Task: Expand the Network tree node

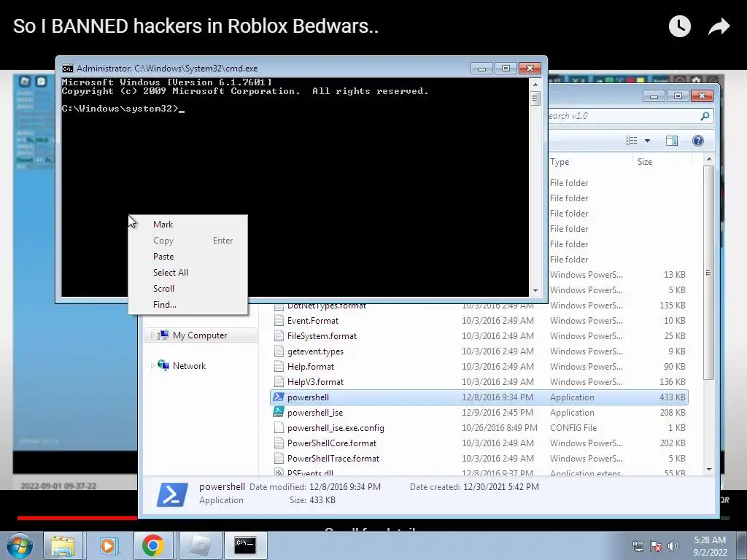Action: [152, 366]
